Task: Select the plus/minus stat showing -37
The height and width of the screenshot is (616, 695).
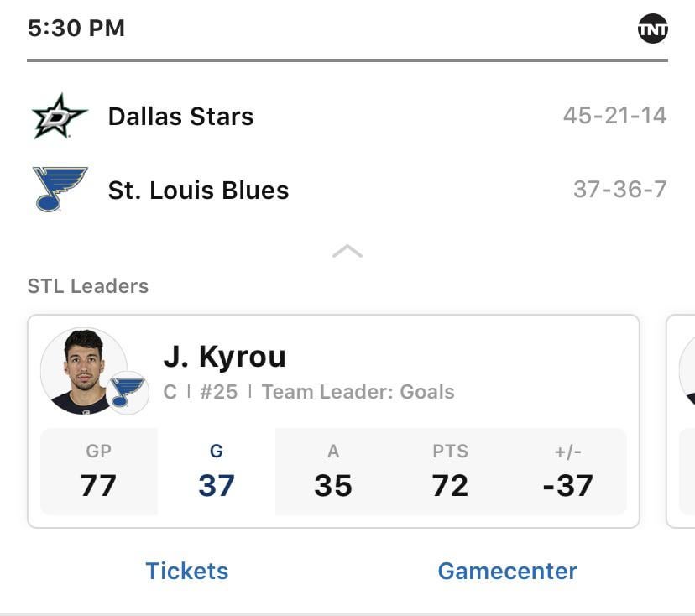Action: tap(567, 472)
